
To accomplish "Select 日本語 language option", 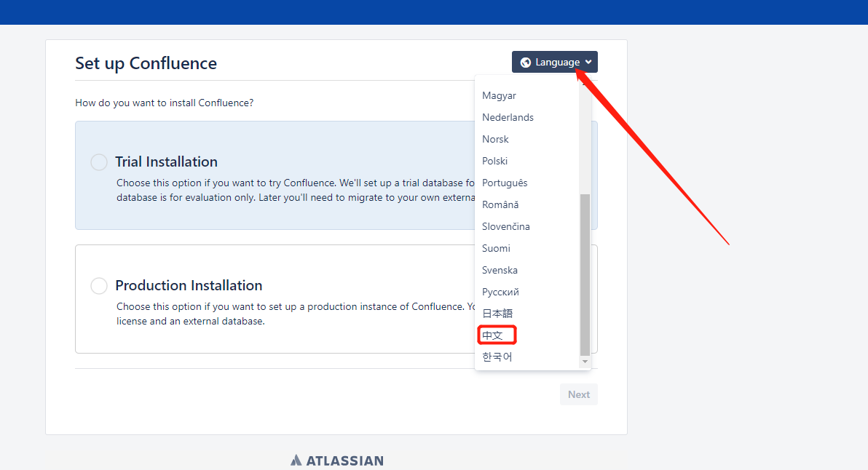I will tap(497, 314).
